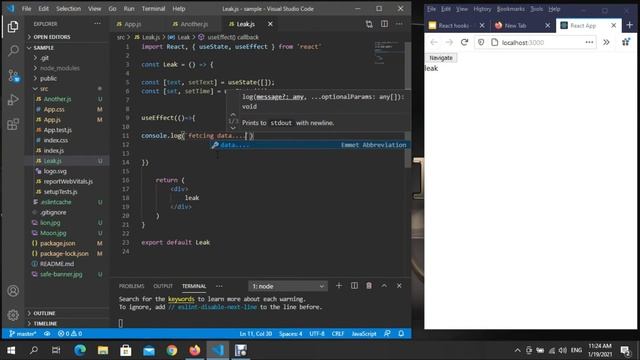The image size is (640, 360).
Task: Click the editor minimap
Action: coord(389,54)
